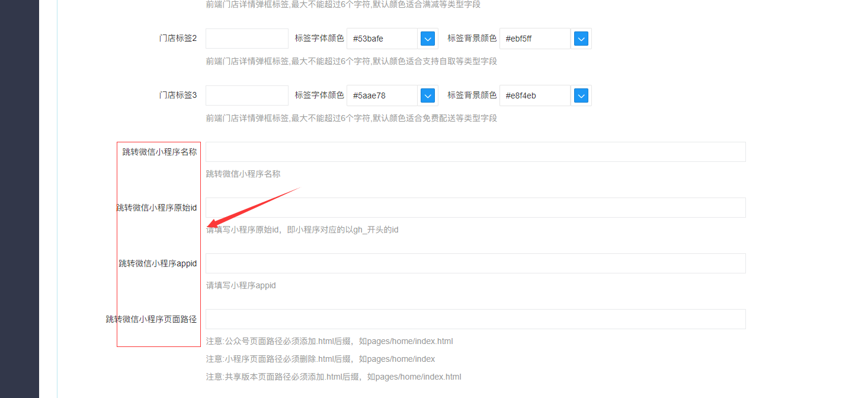Screen dimensions: 868x398
Task: Click the hint 请填写小程序appid
Action: [241, 285]
